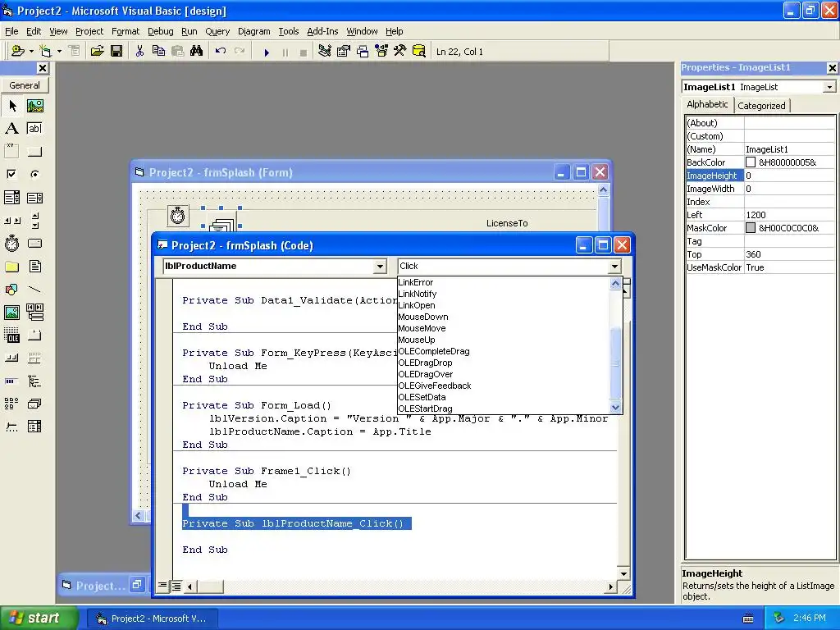Select the DirListBox folder control tool
Image resolution: width=840 pixels, height=630 pixels.
(x=11, y=267)
